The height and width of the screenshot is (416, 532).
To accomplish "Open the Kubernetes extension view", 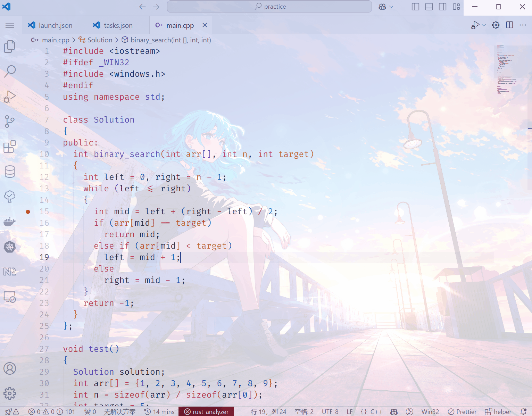I will click(x=10, y=247).
